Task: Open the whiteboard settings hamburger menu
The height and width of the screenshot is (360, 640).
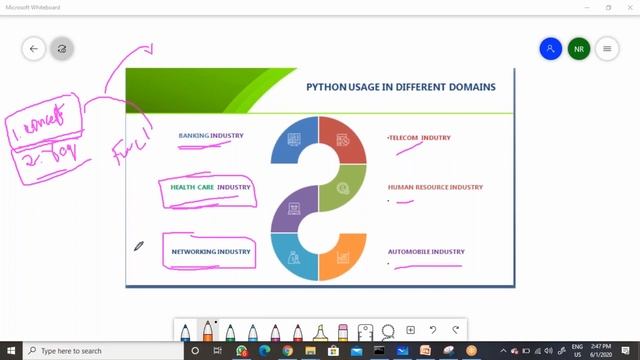Action: pos(607,49)
